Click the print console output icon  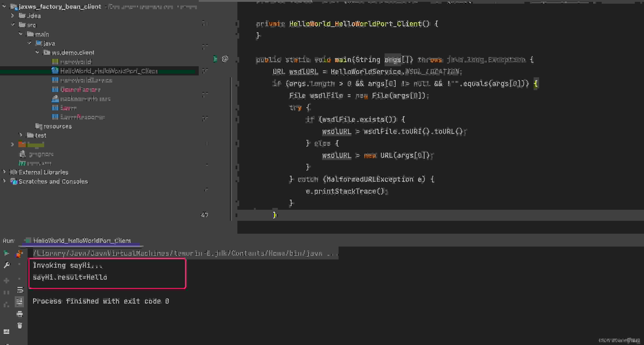tap(20, 314)
